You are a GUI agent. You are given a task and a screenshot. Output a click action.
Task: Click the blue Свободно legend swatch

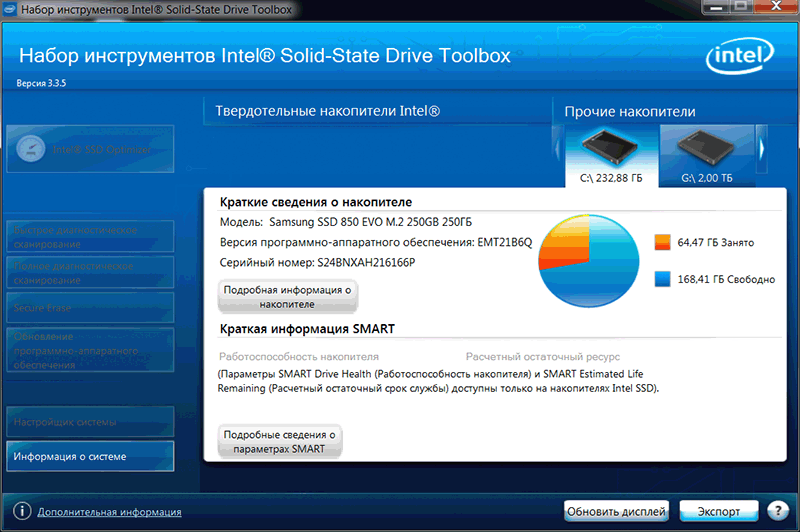click(662, 279)
